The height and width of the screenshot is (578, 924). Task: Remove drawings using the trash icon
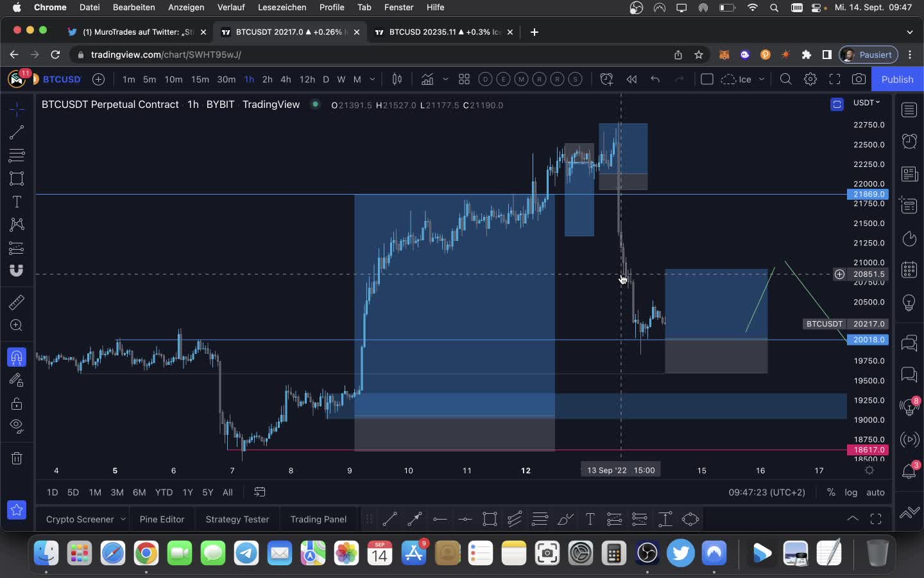click(17, 458)
